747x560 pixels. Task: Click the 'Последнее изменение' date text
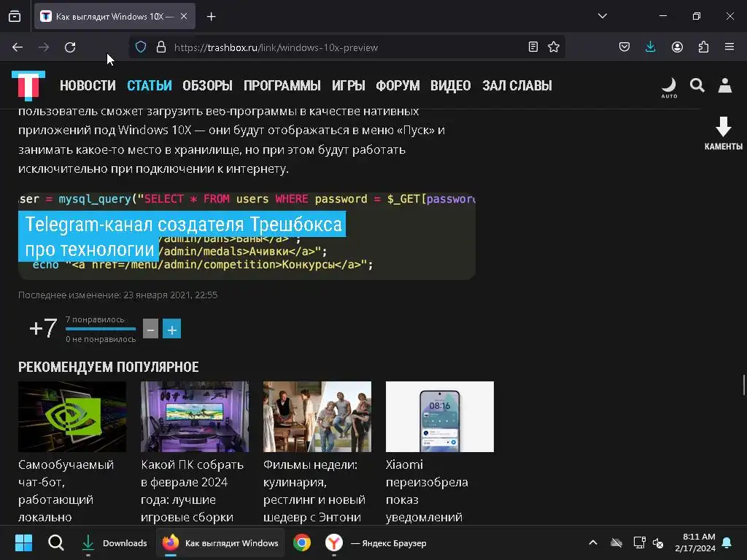pos(117,295)
